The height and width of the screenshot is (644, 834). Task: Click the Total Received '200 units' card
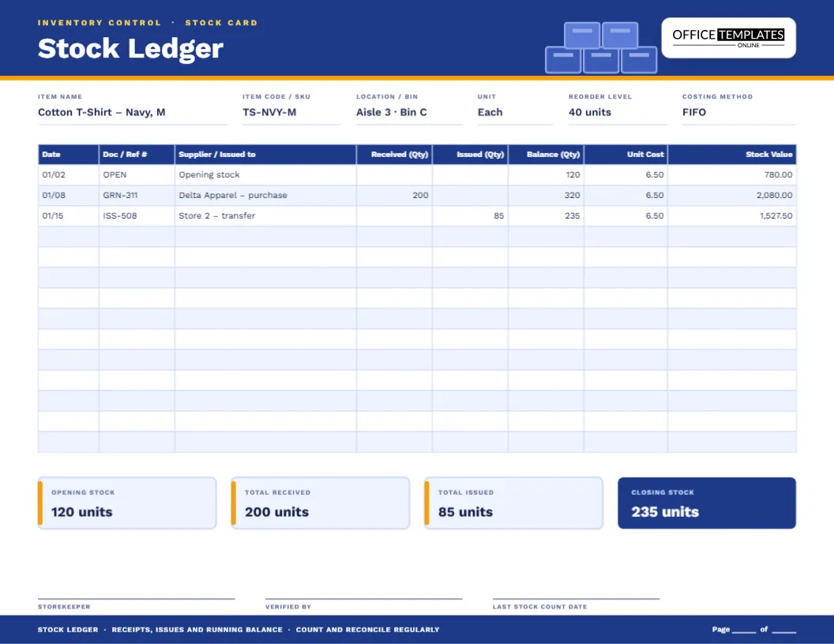click(x=320, y=503)
